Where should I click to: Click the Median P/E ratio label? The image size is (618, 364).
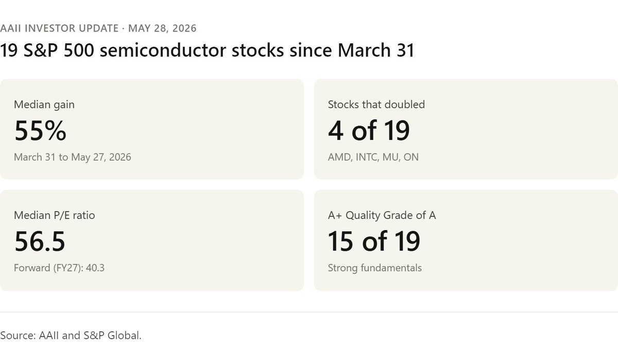[x=55, y=216]
